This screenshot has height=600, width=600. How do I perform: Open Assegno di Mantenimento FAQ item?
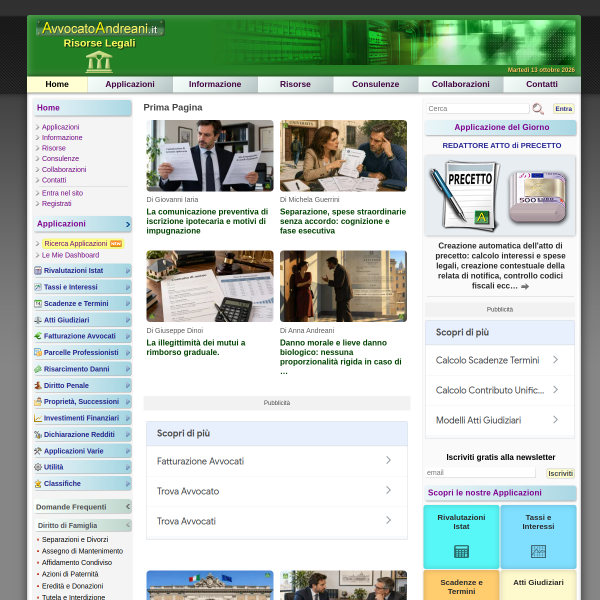[x=82, y=551]
